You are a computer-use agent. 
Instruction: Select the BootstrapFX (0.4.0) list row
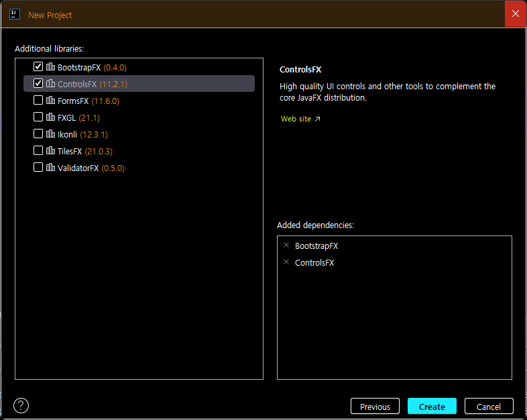click(x=139, y=67)
